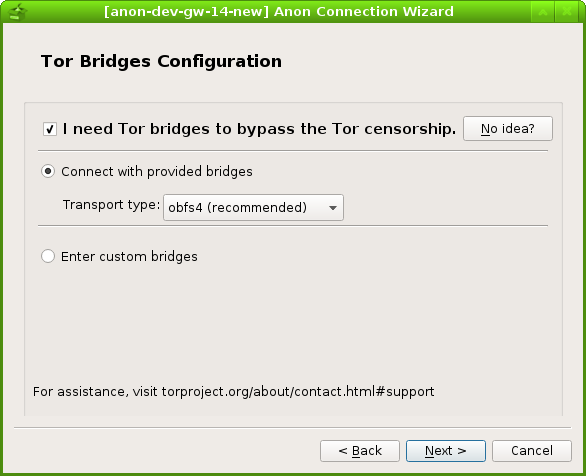Cancel the connection wizard
Viewport: 586px width, 476px height.
coord(532,451)
